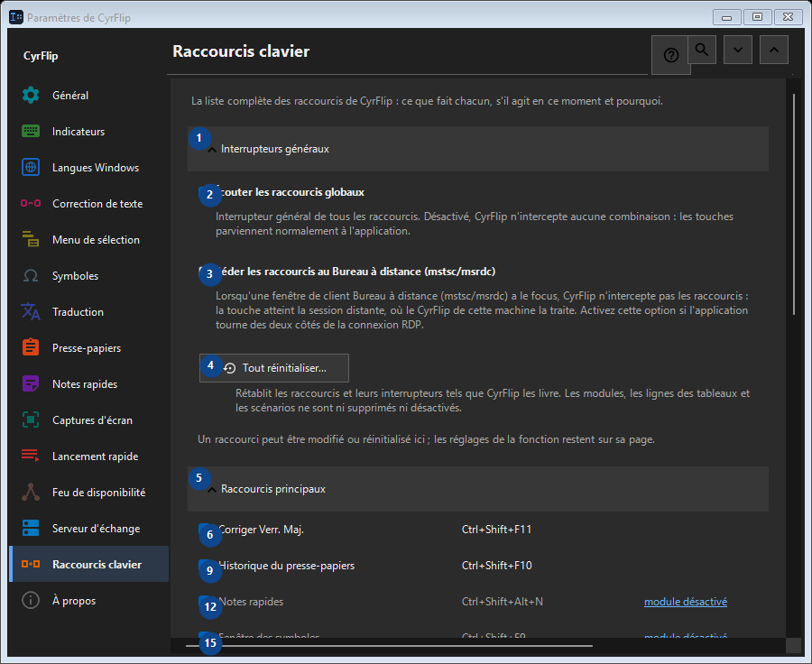Open the Feu de disponibilité page
The height and width of the screenshot is (664, 812).
[89, 492]
